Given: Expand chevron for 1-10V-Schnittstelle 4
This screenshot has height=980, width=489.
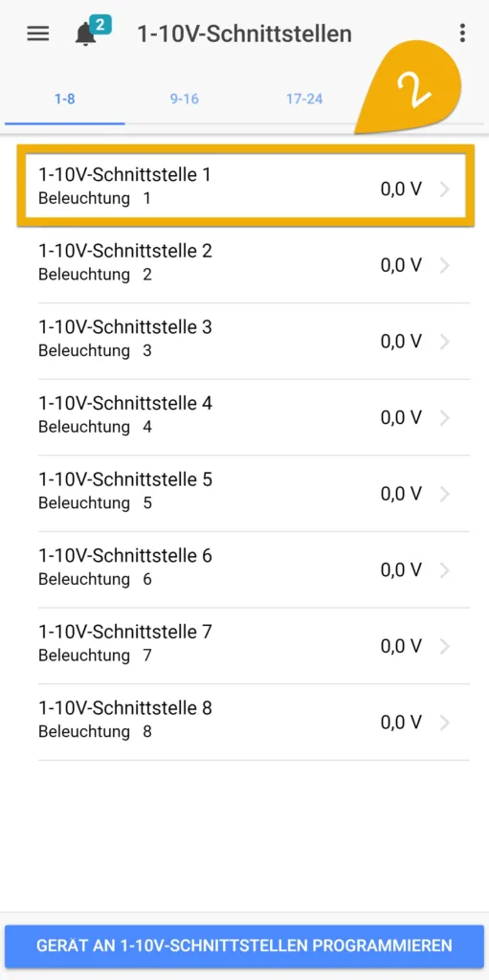Looking at the screenshot, I should (x=445, y=418).
